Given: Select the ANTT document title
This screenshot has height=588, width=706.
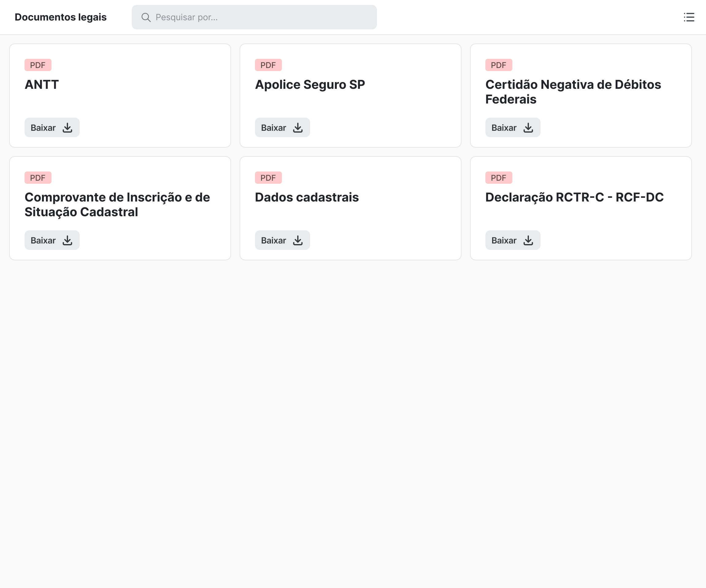Looking at the screenshot, I should click(x=42, y=85).
